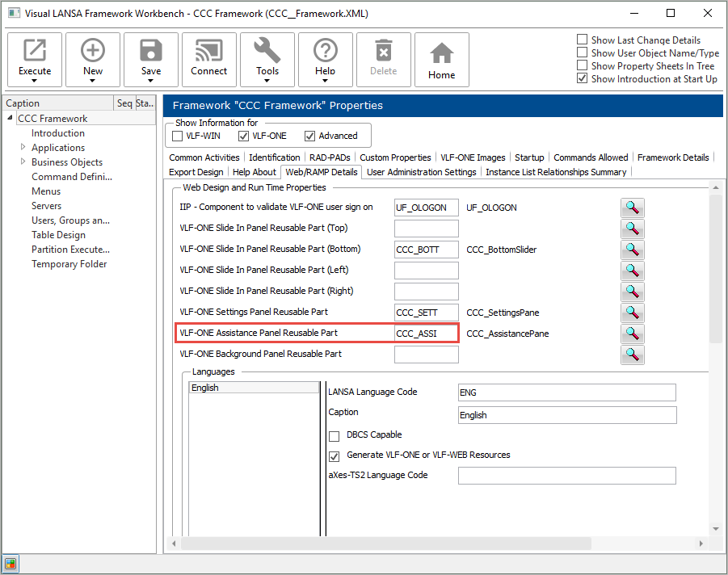Select Menus in the tree
This screenshot has width=728, height=575.
[46, 191]
